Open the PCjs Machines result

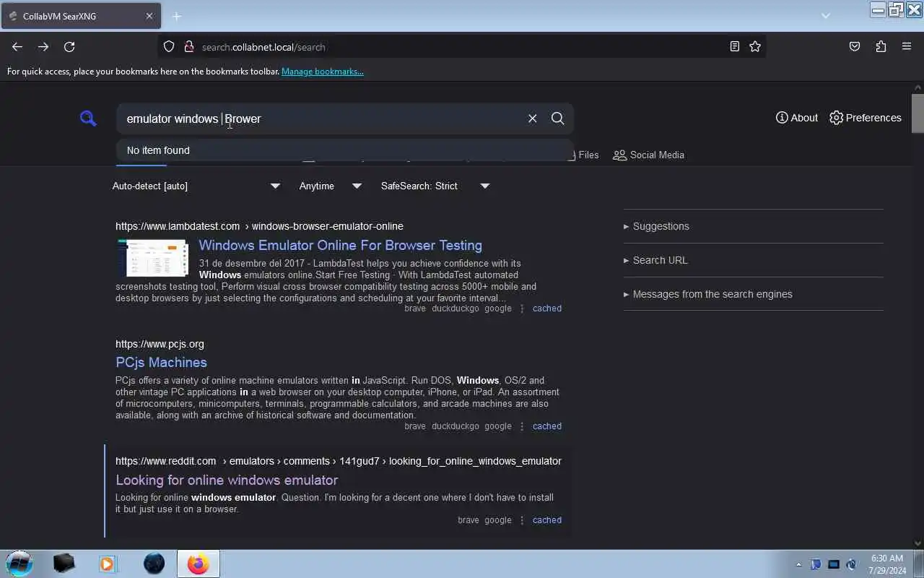click(161, 362)
